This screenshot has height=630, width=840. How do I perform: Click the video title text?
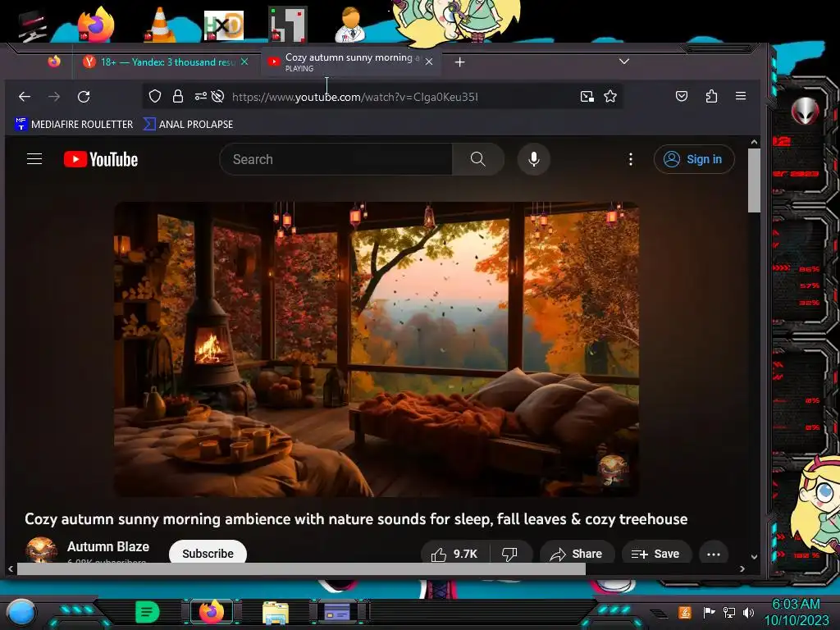click(356, 519)
